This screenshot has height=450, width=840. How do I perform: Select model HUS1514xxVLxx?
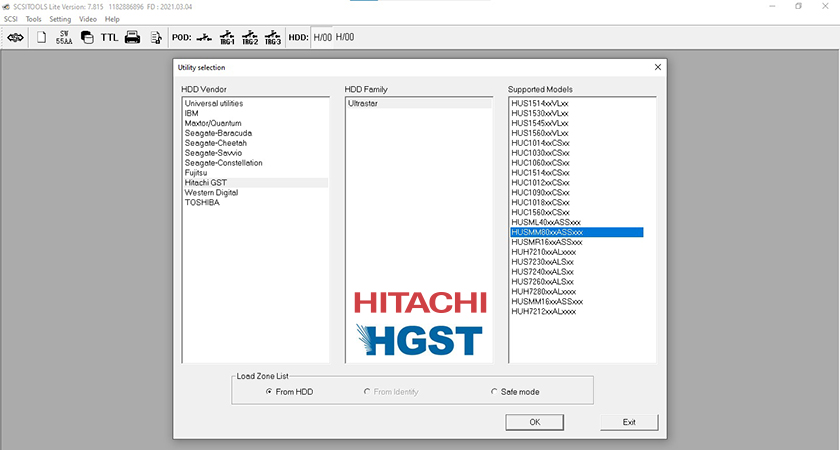(577, 103)
